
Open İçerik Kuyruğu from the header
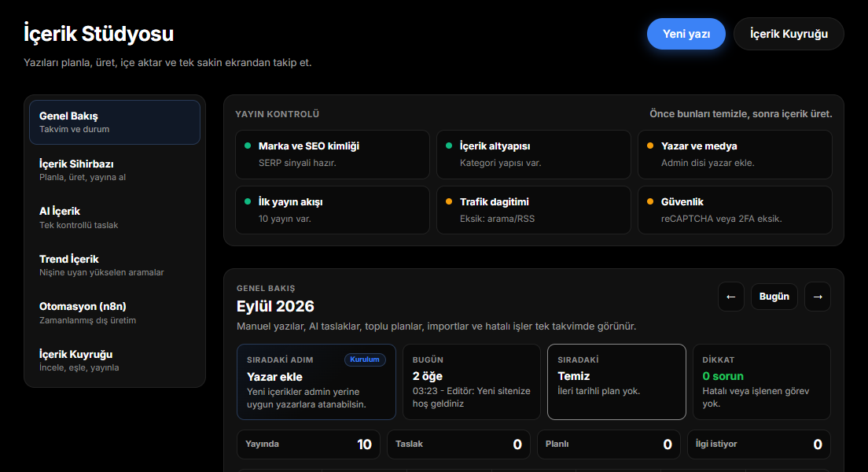tap(789, 34)
